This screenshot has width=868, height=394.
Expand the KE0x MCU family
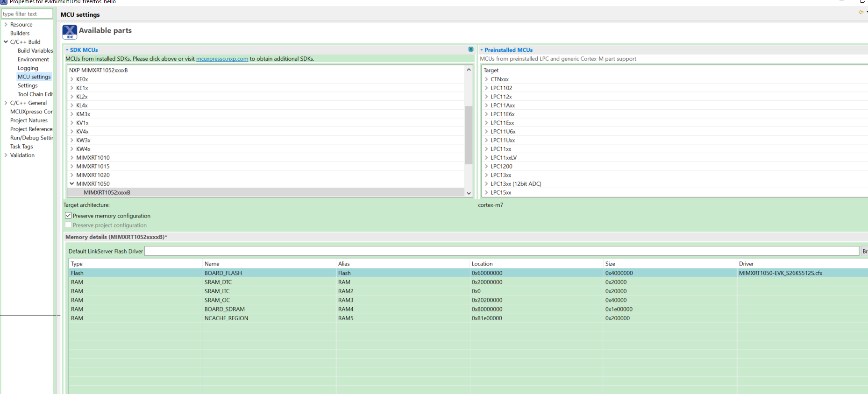(72, 79)
